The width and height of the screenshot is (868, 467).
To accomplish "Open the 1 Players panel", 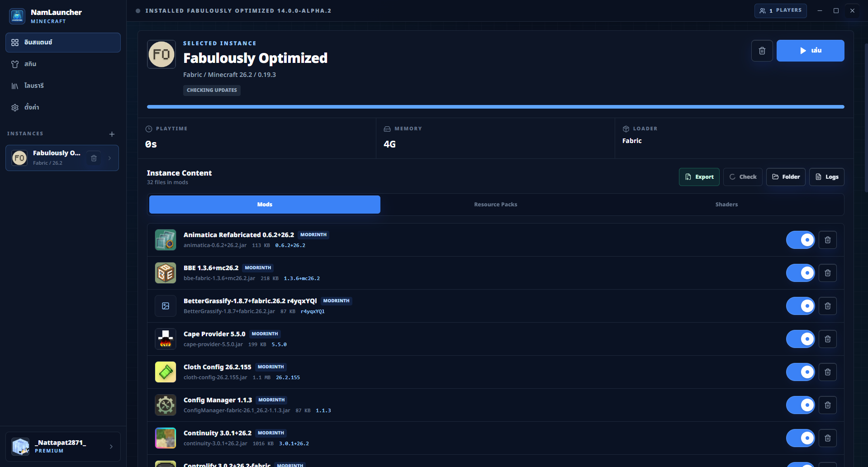I will 780,10.
